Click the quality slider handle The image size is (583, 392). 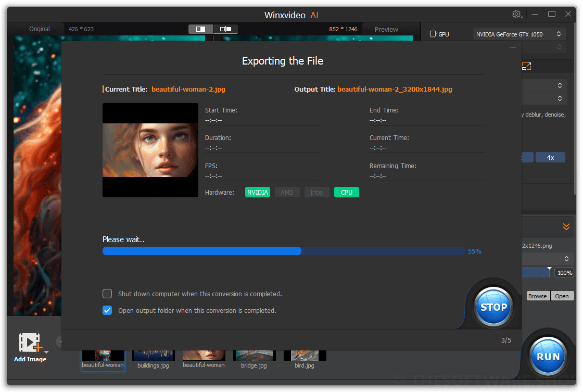coord(549,268)
